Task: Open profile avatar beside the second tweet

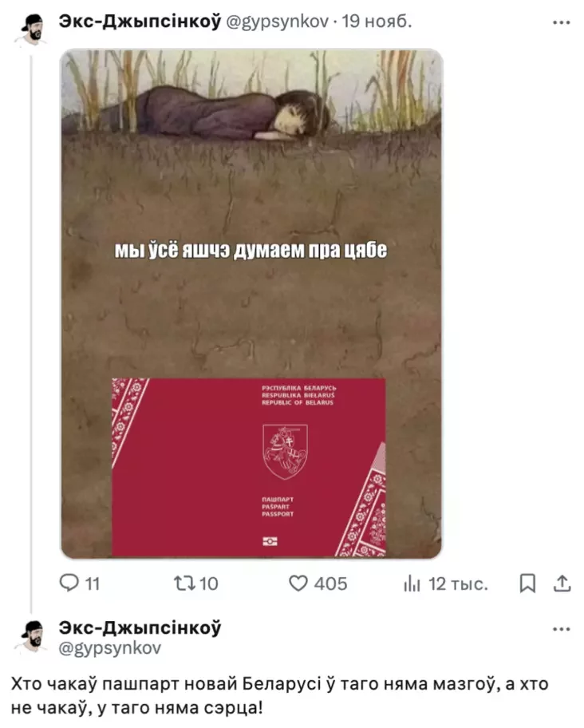Action: pyautogui.click(x=32, y=635)
